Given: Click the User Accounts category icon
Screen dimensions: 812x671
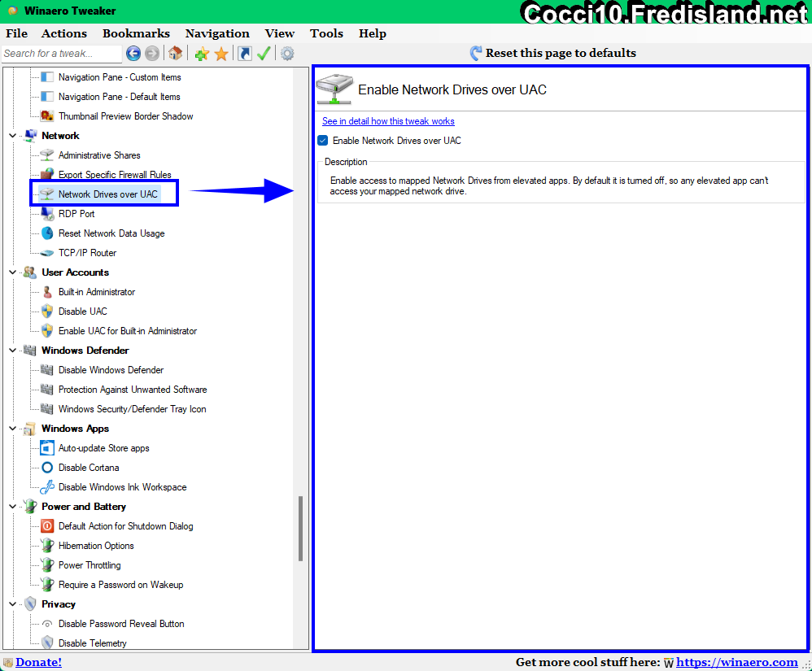Looking at the screenshot, I should pyautogui.click(x=31, y=272).
